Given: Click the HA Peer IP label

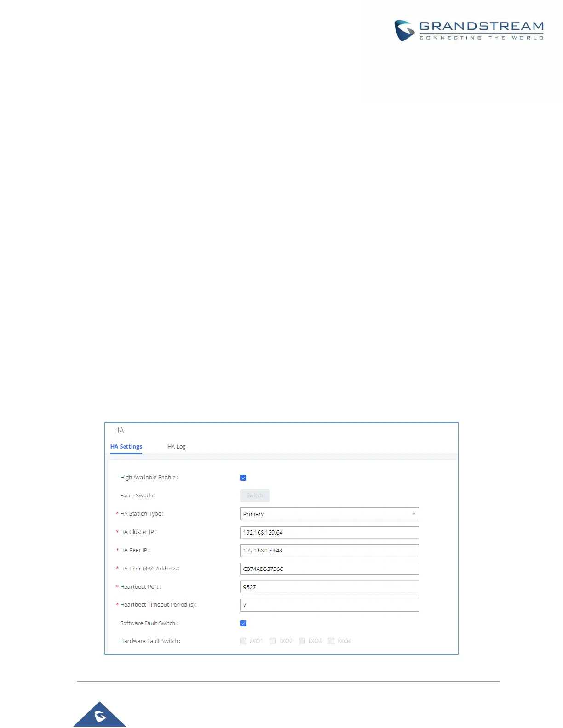Looking at the screenshot, I should 135,550.
